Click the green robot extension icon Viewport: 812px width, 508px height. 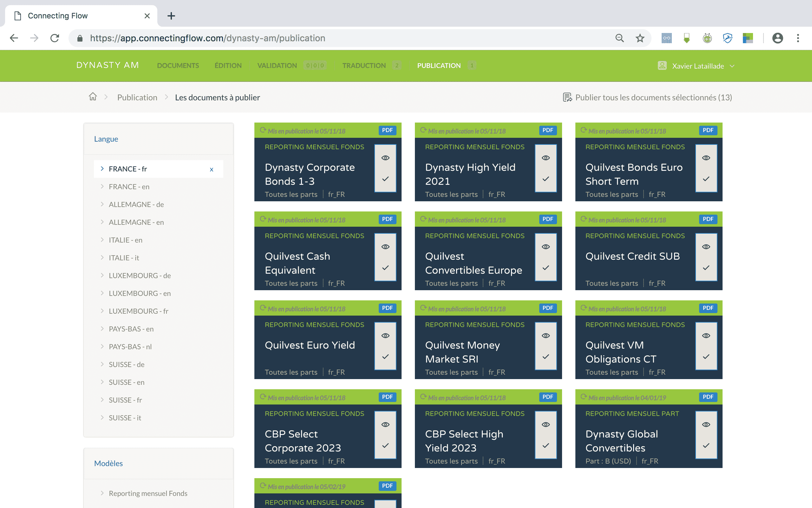(x=707, y=38)
